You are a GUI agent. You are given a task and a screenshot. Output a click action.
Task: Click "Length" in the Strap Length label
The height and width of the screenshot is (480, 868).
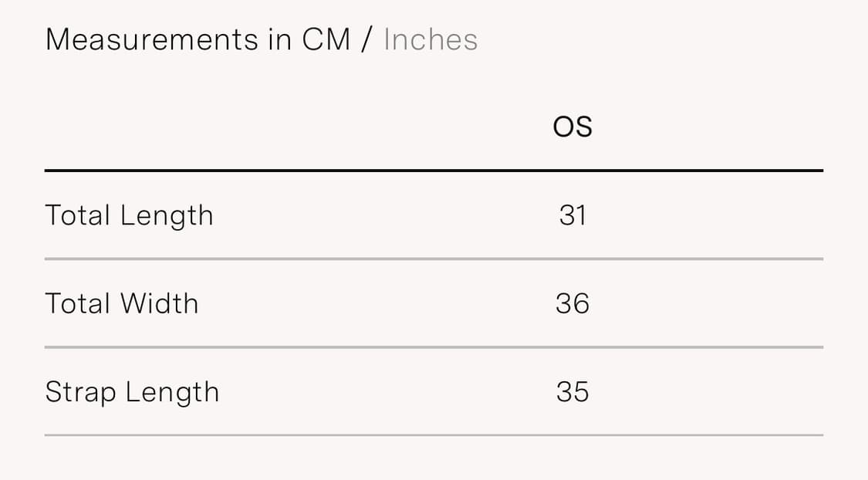(172, 393)
